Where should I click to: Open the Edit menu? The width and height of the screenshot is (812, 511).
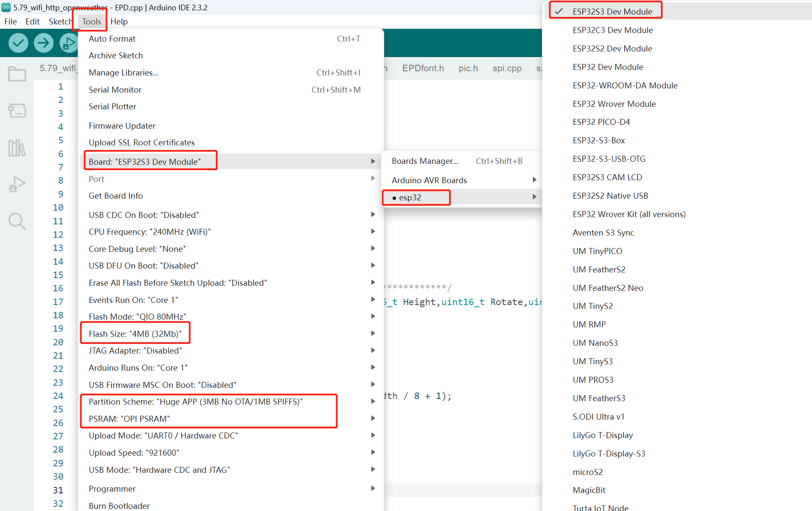coord(33,21)
